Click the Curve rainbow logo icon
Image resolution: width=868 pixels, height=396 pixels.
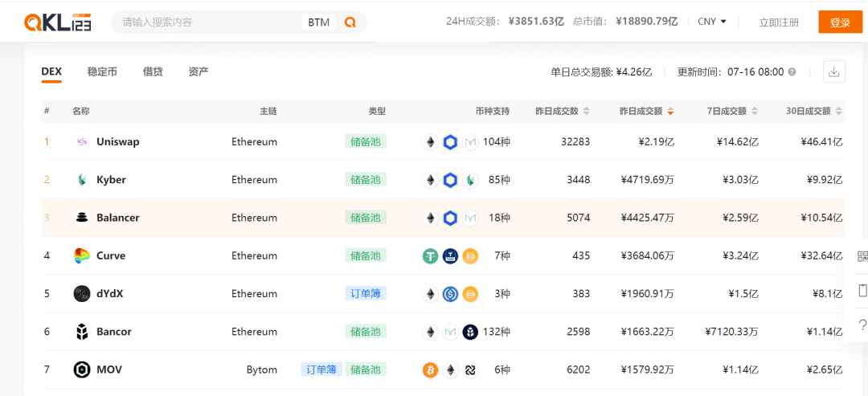[x=82, y=255]
